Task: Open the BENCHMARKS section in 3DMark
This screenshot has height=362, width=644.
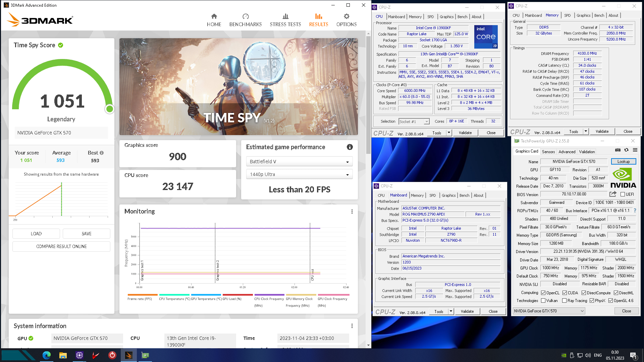Action: click(x=246, y=20)
